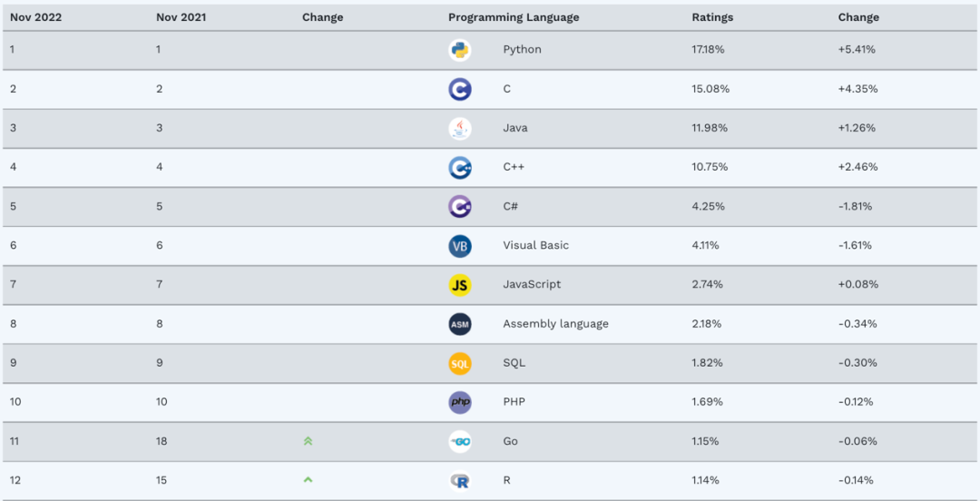This screenshot has height=501, width=980.
Task: Click the Assembly language ASM icon
Action: [x=460, y=324]
